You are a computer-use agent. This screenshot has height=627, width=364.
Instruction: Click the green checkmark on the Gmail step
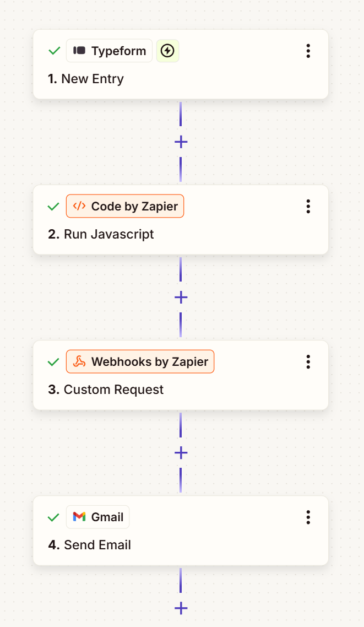(53, 517)
